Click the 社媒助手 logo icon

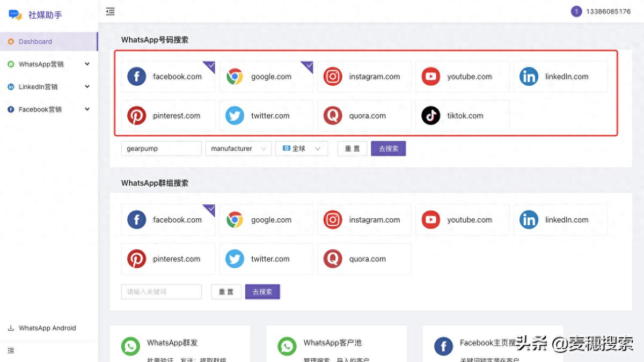(15, 15)
